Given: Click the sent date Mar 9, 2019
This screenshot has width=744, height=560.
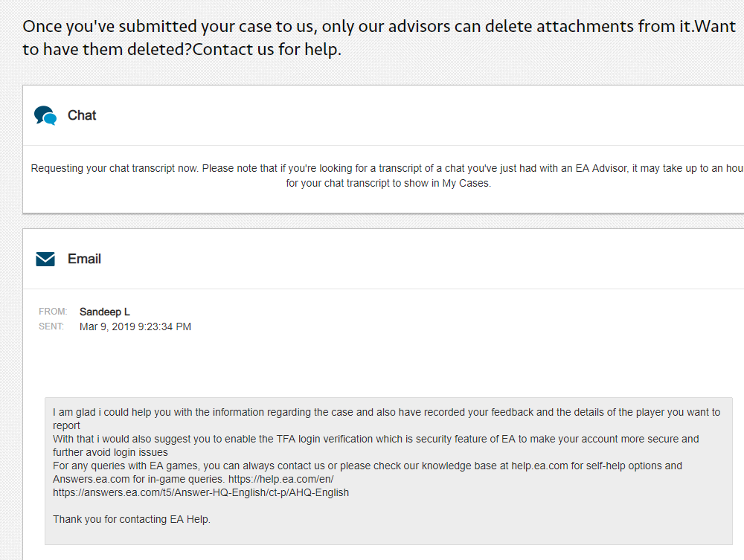Looking at the screenshot, I should tap(135, 326).
